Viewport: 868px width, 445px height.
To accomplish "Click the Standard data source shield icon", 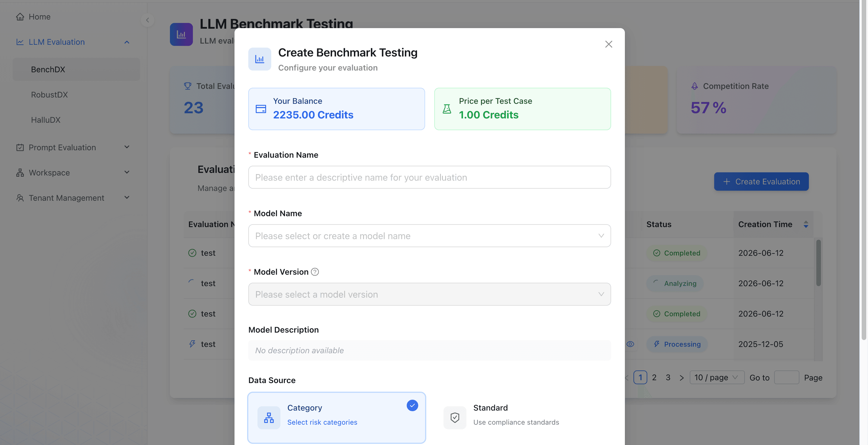I will pos(455,417).
